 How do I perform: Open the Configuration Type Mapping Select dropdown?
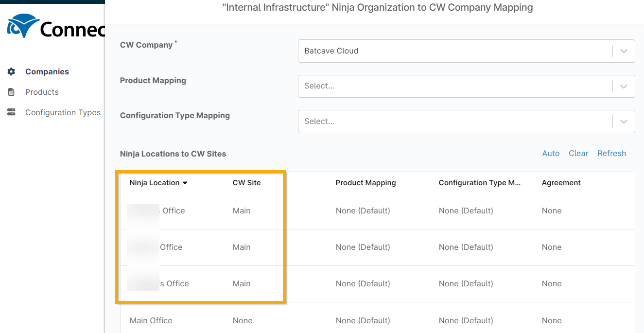point(466,122)
